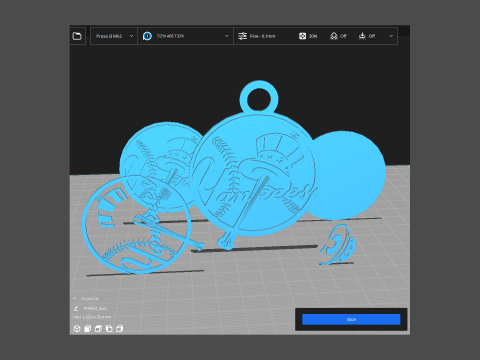Open file with the folder icon

77,36
